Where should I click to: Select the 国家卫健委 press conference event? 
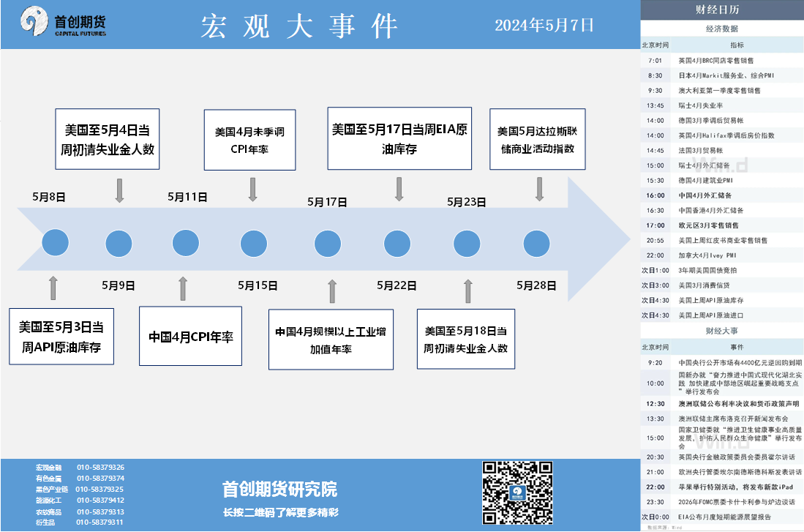coord(722,438)
